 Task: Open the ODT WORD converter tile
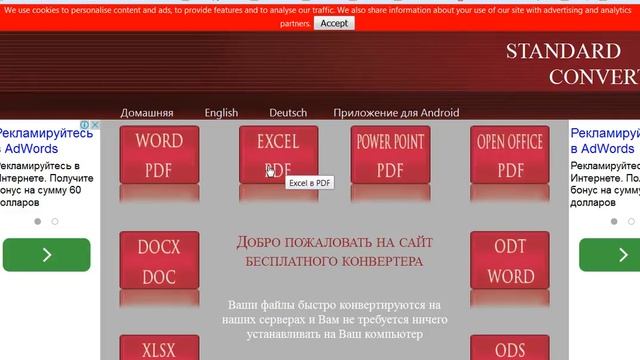pos(510,260)
